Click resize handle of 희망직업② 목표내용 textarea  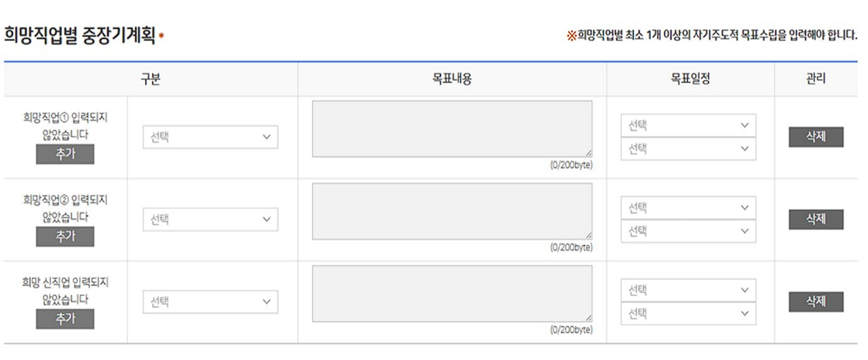point(589,236)
